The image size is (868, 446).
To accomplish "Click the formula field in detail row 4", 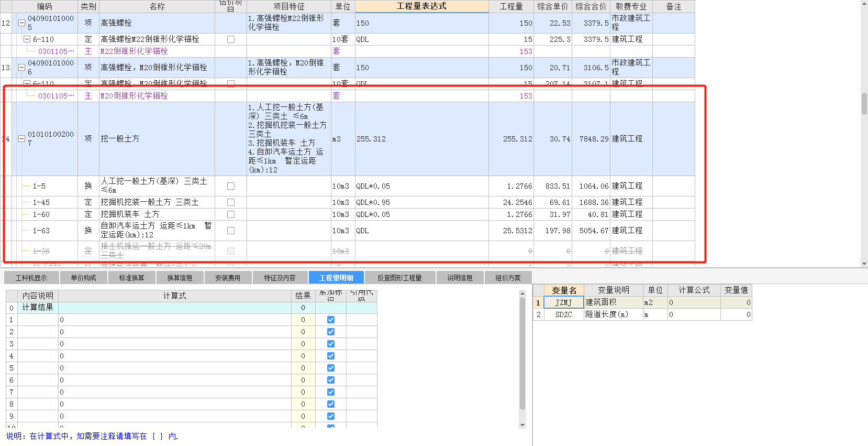I will [x=175, y=356].
